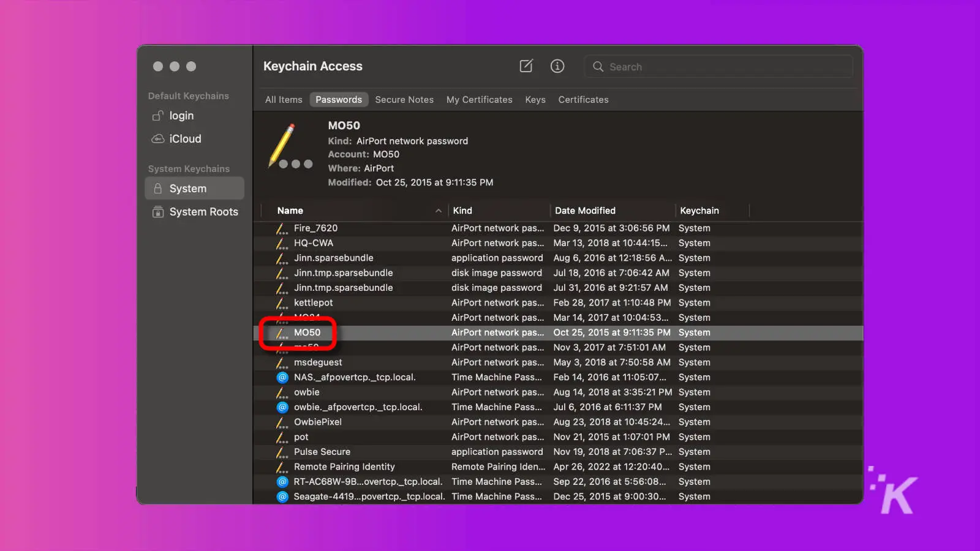Select Jinn.tmp.sparsebundle dated Jul 18, 2016

(x=343, y=273)
